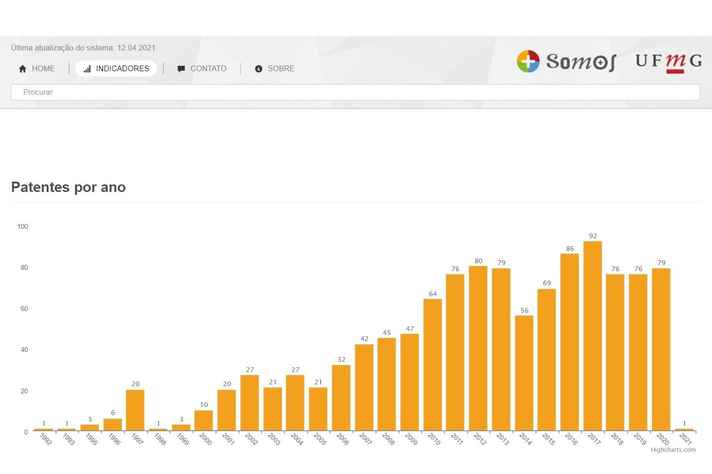Image resolution: width=712 pixels, height=474 pixels.
Task: Click the house icon beside HOME
Action: [22, 69]
